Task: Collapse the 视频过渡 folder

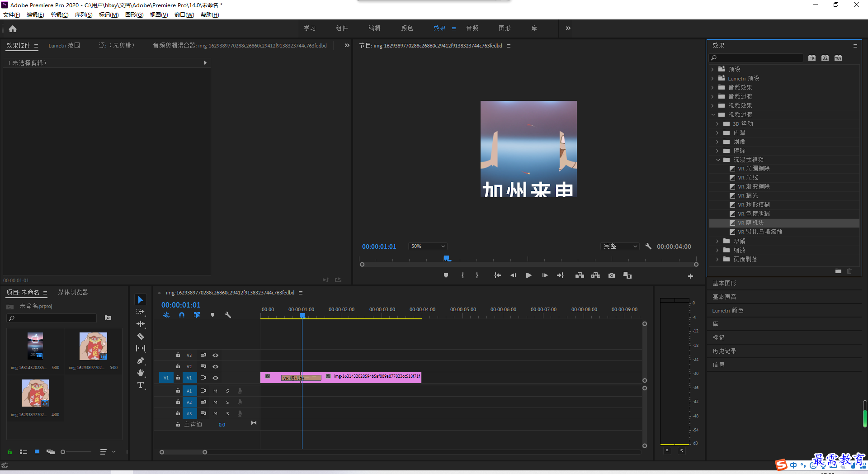Action: pos(713,114)
